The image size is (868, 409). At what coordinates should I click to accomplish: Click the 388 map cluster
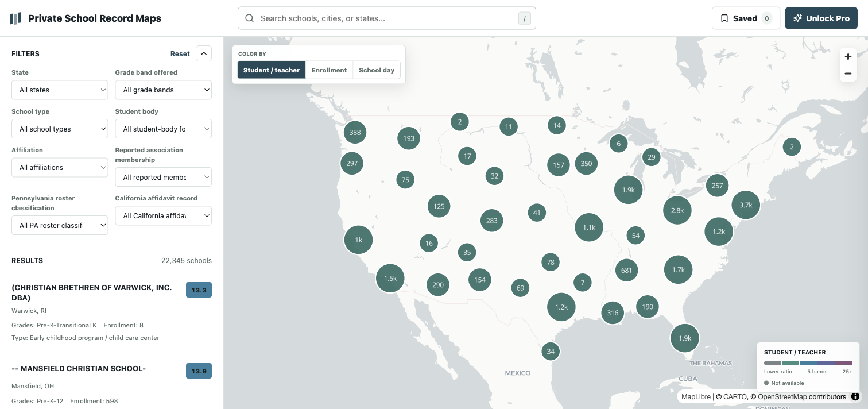click(355, 132)
